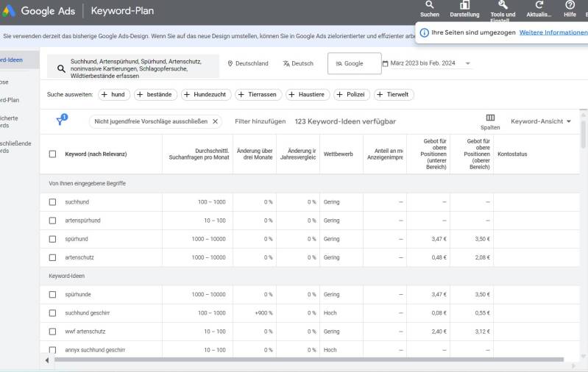The image size is (588, 372).
Task: Open the Weitere Informationen link
Action: 553,32
